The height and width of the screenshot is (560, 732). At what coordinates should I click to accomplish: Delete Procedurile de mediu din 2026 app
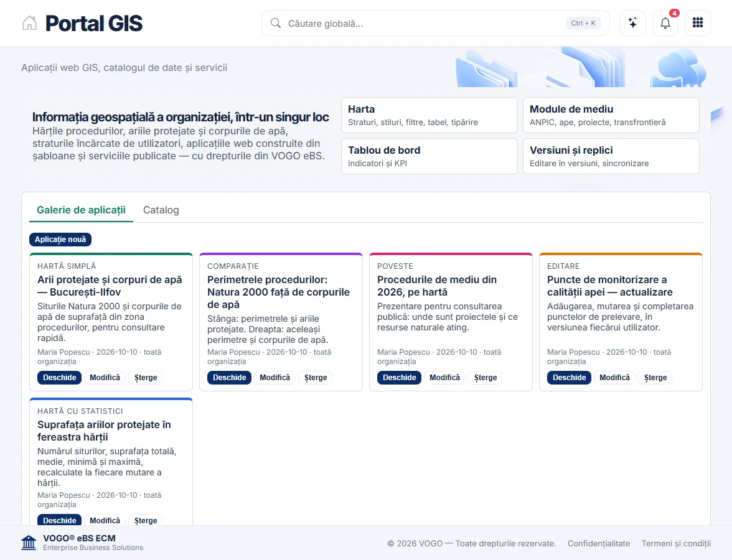486,378
